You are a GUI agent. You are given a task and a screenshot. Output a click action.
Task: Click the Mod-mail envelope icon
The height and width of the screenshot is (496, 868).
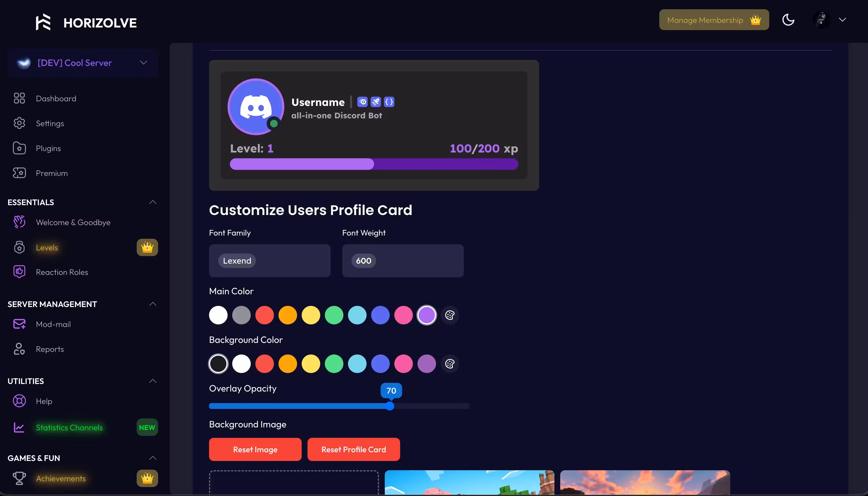tap(19, 324)
